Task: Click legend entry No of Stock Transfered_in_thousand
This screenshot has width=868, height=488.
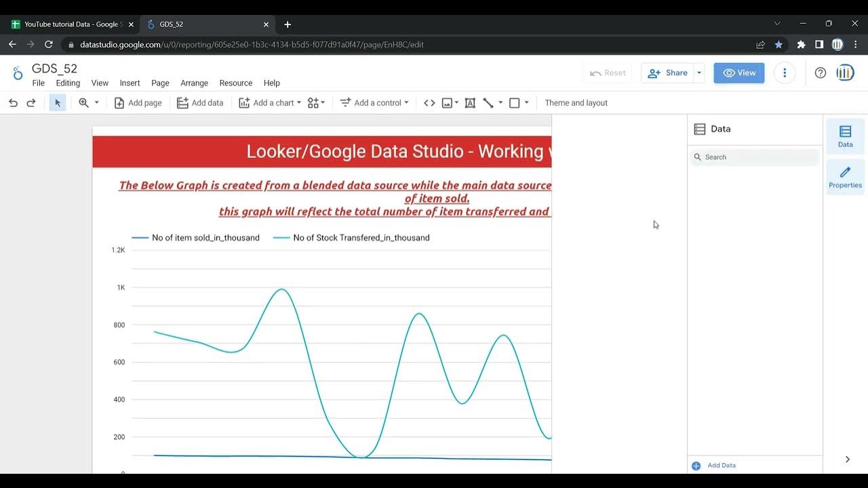Action: 351,238
